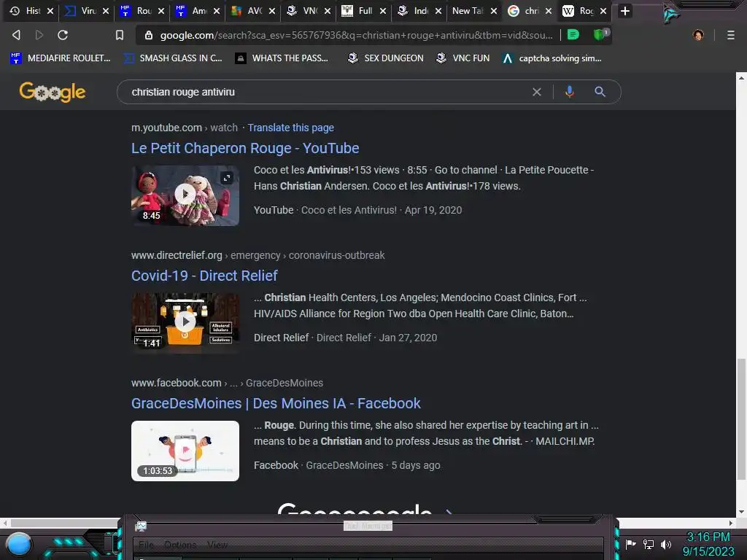Image resolution: width=747 pixels, height=560 pixels.
Task: Bookmark this page with the bookmark icon
Action: [120, 35]
